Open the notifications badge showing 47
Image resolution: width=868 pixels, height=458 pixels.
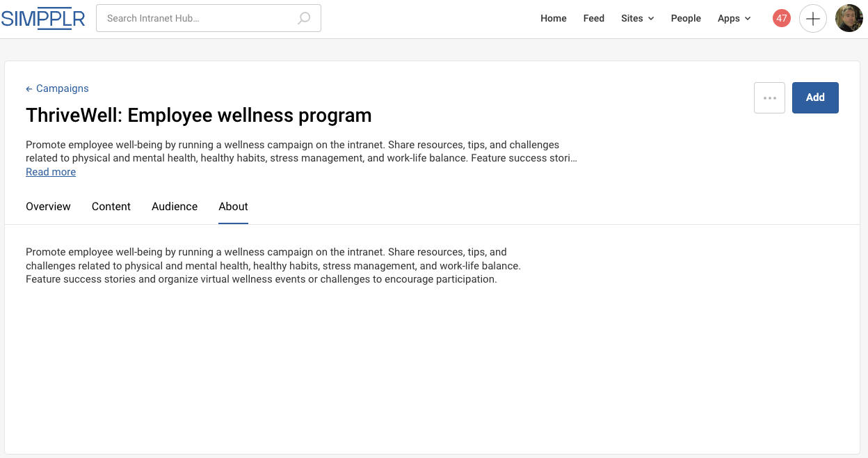coord(782,19)
